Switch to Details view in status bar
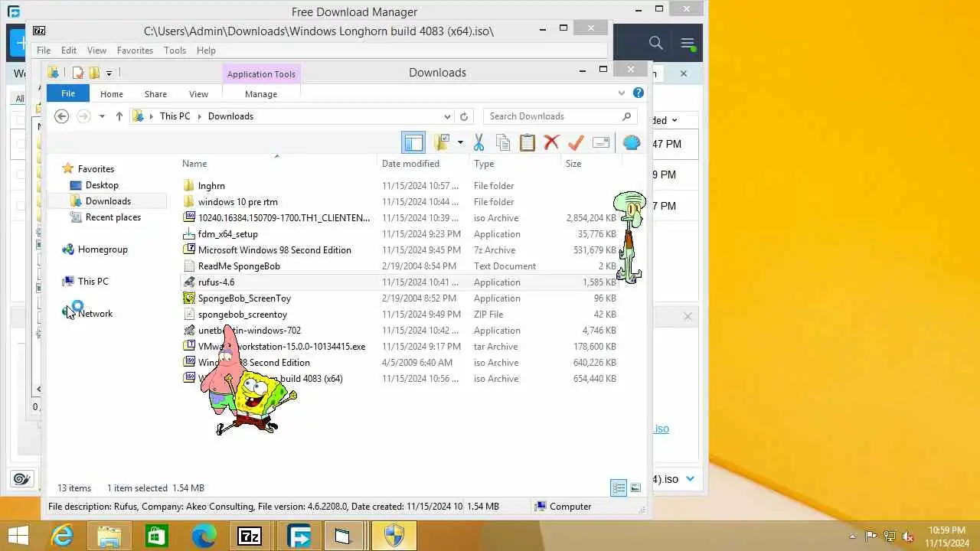980x551 pixels. [618, 488]
